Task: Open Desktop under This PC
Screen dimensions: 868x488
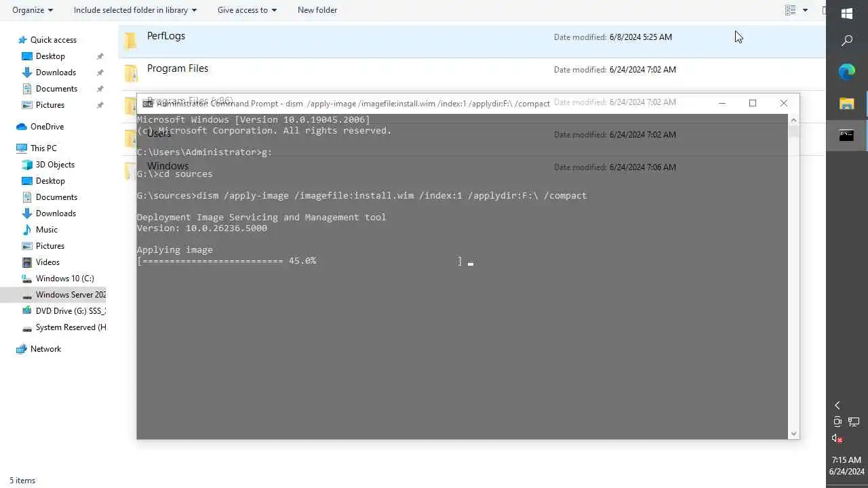Action: tap(50, 181)
